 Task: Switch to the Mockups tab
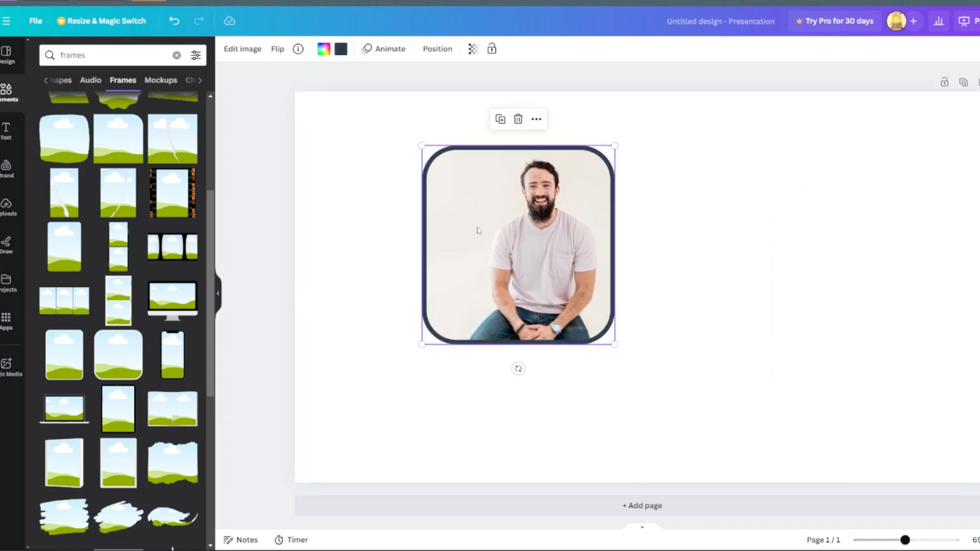(161, 80)
